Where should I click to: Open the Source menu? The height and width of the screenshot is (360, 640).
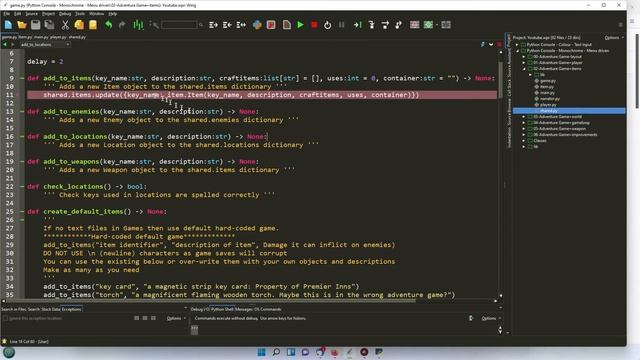[31, 14]
